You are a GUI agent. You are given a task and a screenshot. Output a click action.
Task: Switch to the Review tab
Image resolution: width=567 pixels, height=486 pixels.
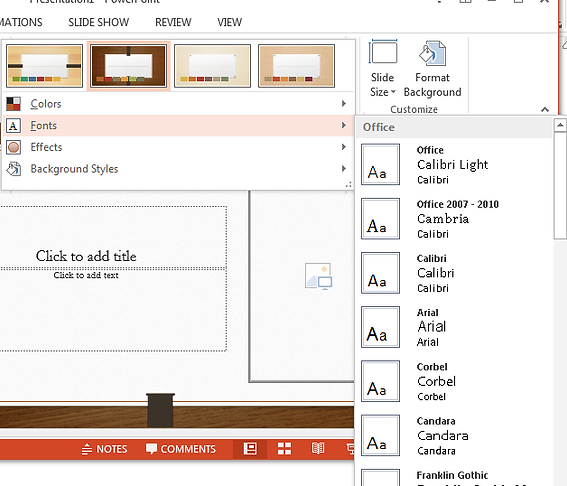(x=173, y=22)
